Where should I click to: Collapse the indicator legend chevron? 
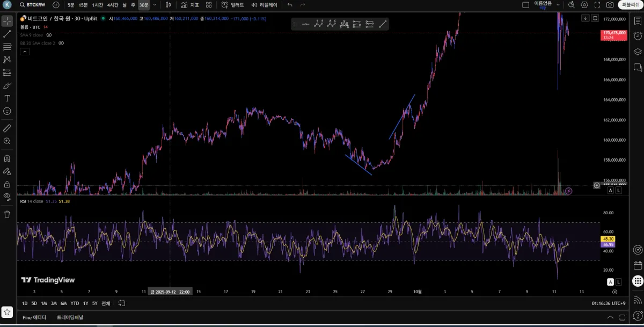(25, 52)
